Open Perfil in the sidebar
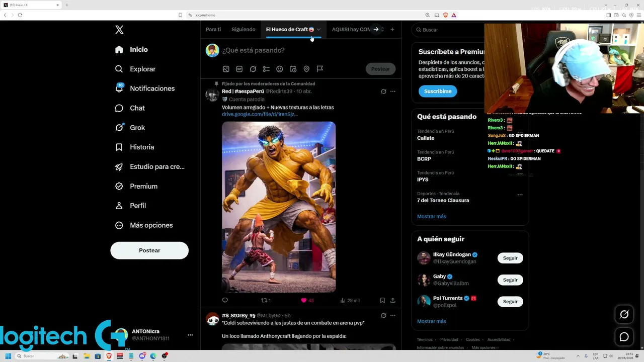Viewport: 644px width, 362px height. [x=130, y=206]
